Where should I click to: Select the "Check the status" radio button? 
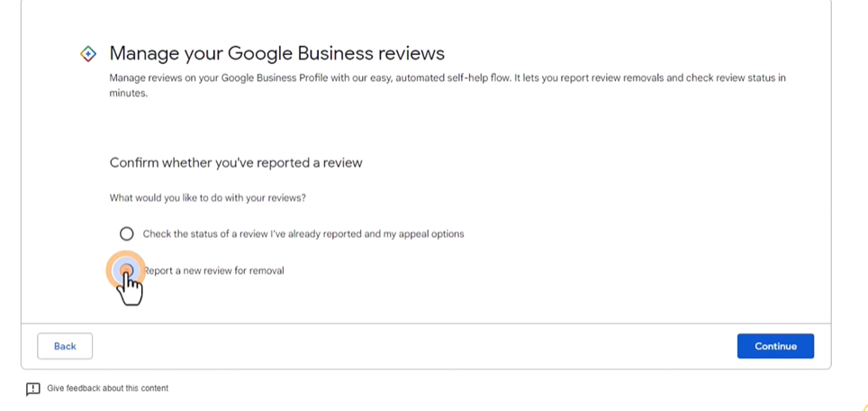point(127,233)
